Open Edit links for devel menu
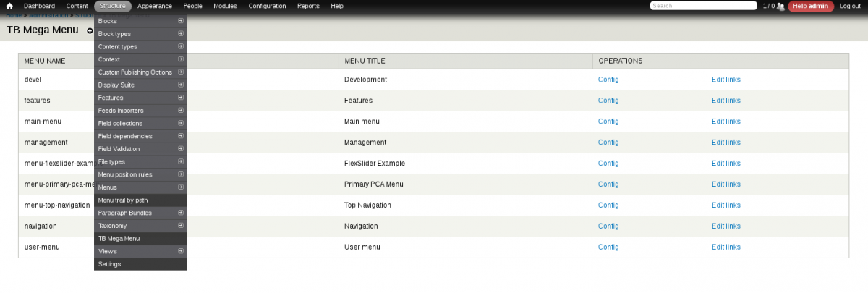Image resolution: width=868 pixels, height=293 pixels. pos(726,80)
